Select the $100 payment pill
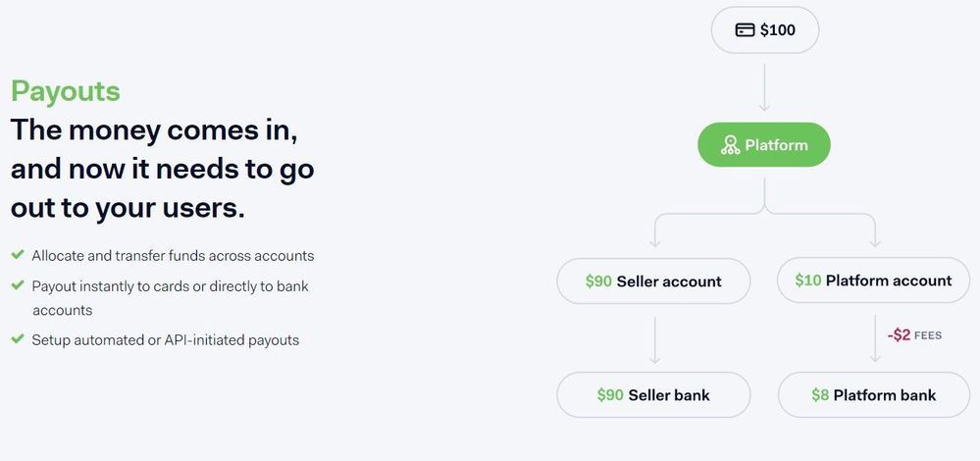This screenshot has width=980, height=461. click(765, 30)
